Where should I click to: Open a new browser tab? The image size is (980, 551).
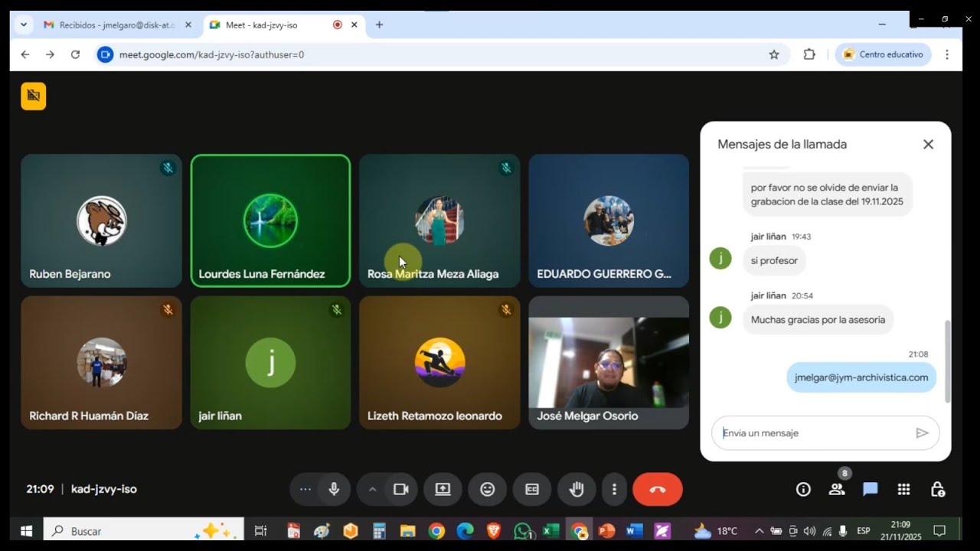coord(379,25)
